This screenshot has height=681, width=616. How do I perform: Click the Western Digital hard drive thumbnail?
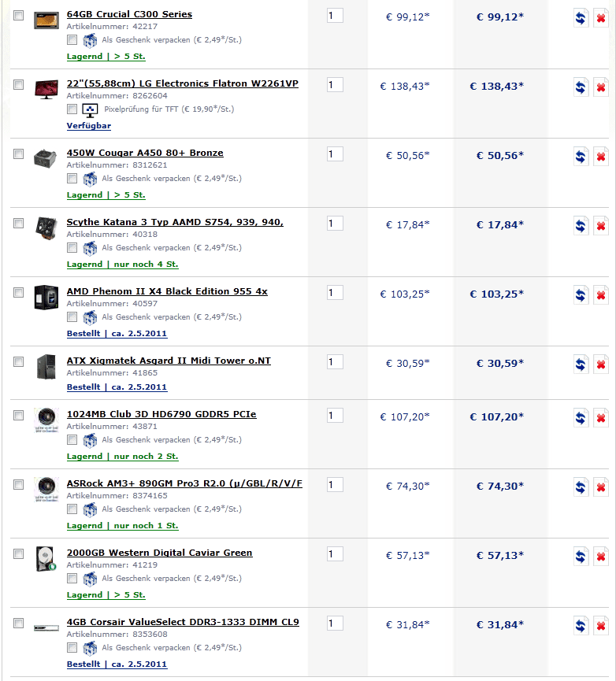(x=46, y=558)
